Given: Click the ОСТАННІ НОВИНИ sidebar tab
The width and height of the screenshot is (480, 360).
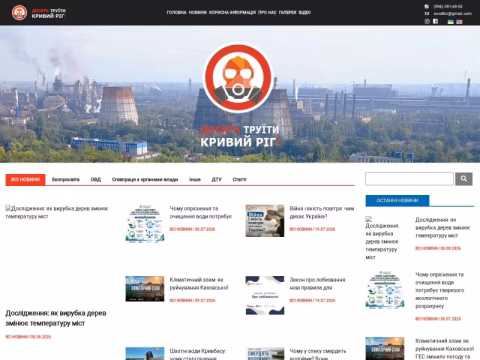Looking at the screenshot, I should point(397,201).
